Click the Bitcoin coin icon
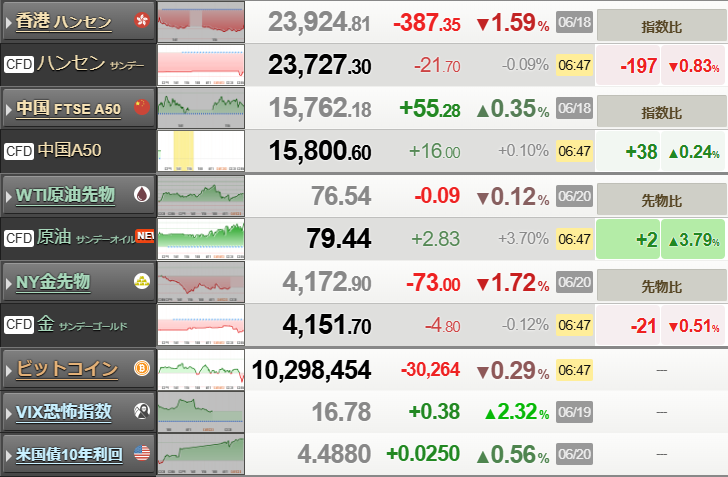Screen dimensions: 728x477 pyautogui.click(x=142, y=368)
